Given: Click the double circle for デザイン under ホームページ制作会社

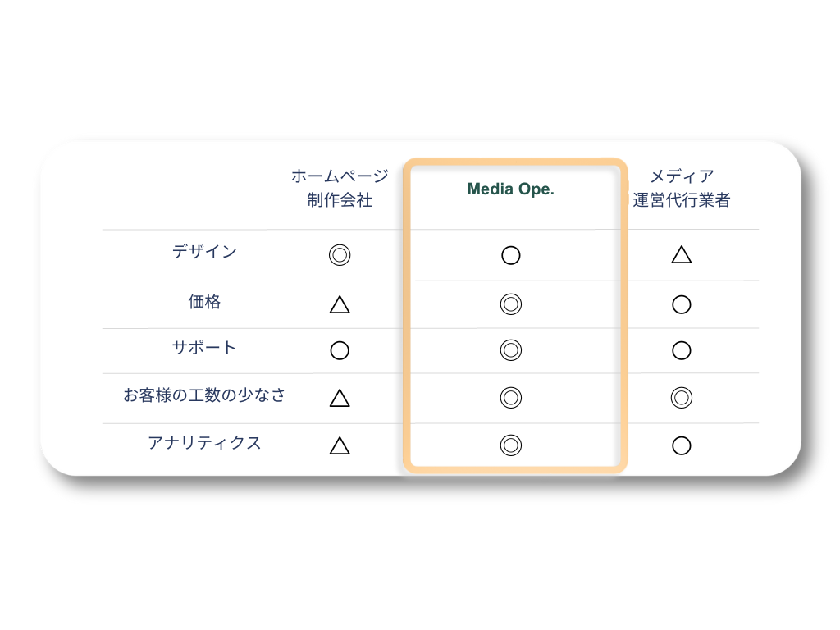Looking at the screenshot, I should tap(340, 255).
